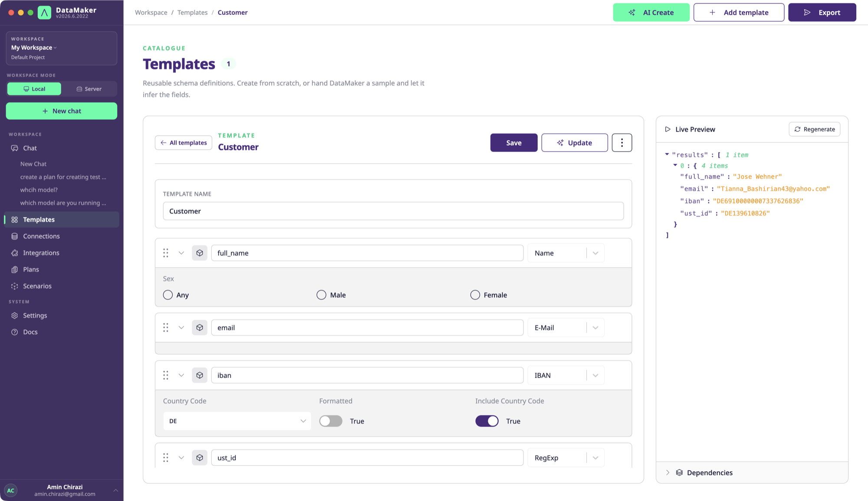
Task: Click cube icon beside ust_id field
Action: coord(200,458)
